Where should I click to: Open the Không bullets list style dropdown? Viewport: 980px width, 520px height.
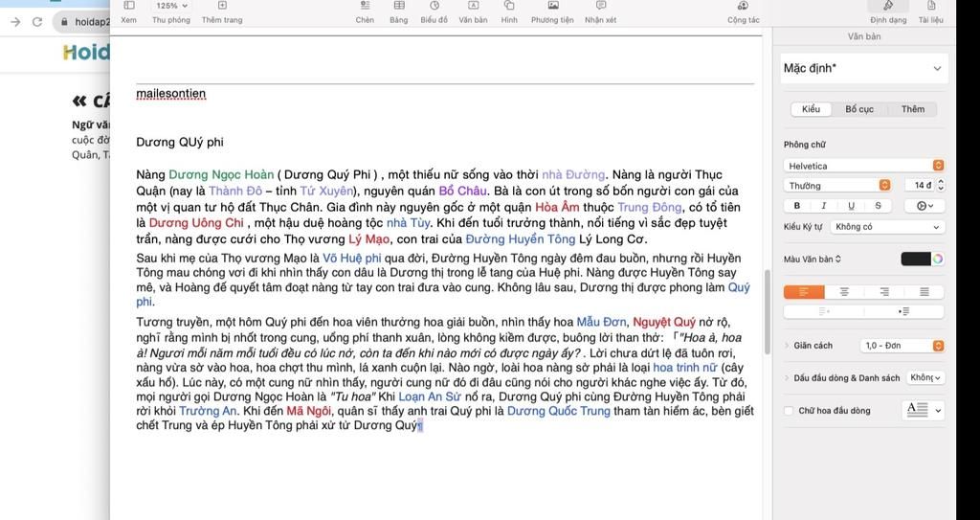click(x=925, y=378)
